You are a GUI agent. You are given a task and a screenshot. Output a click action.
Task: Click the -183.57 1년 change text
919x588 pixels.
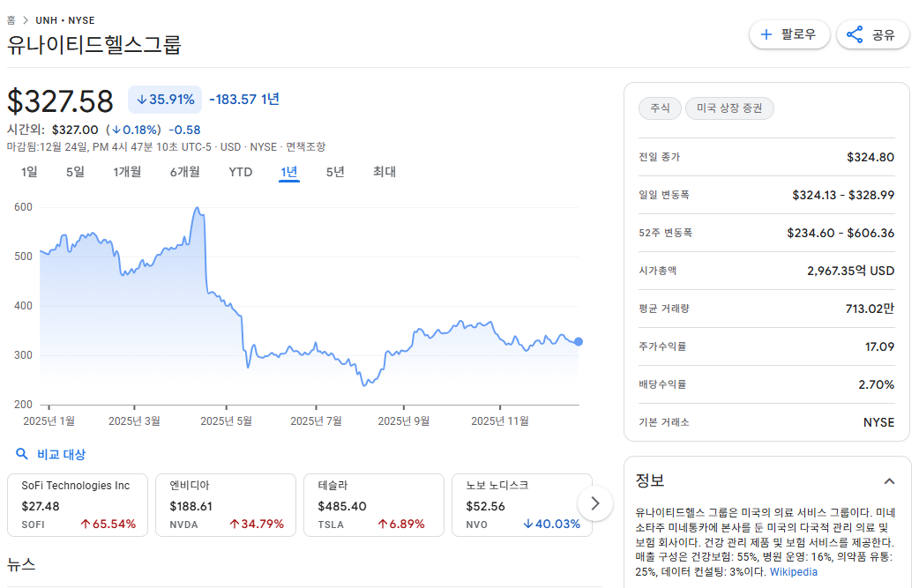(x=243, y=100)
